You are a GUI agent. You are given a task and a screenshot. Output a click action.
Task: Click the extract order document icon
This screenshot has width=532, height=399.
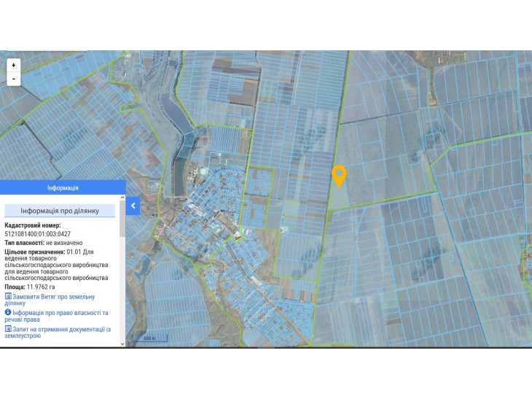click(x=8, y=296)
